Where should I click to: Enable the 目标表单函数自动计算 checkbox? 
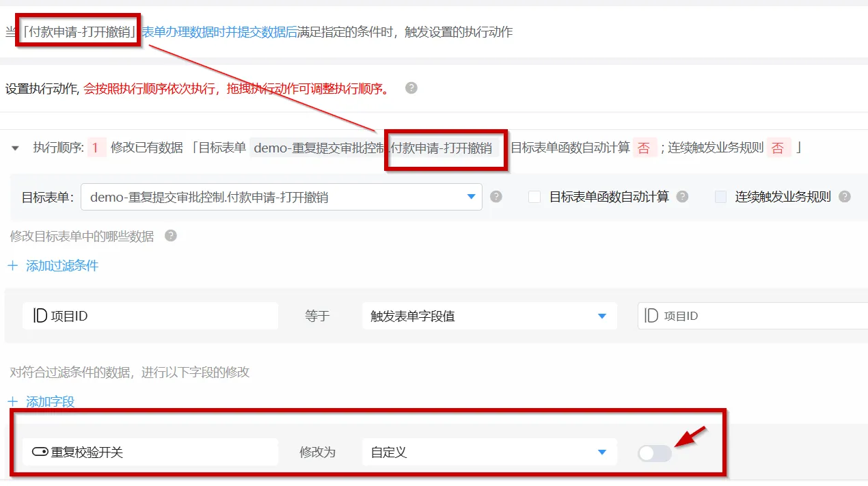click(x=534, y=197)
